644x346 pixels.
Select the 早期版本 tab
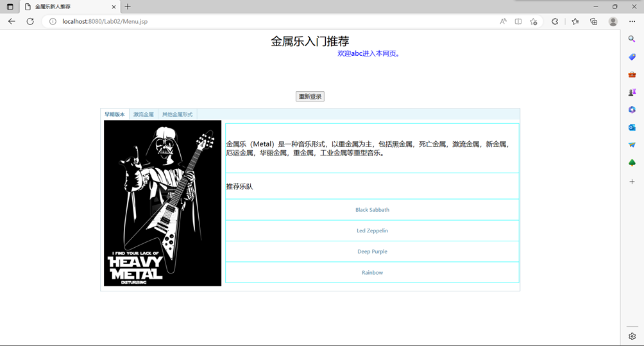pos(115,114)
